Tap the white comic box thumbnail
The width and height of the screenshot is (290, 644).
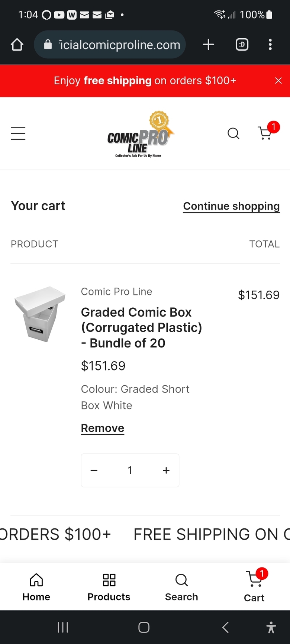coord(39,314)
